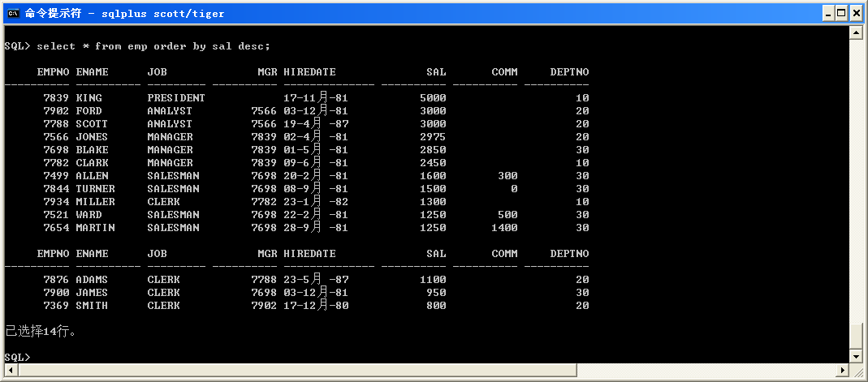Viewport: 868px width, 382px height.
Task: Close the sqlplus command prompt window
Action: [x=856, y=13]
